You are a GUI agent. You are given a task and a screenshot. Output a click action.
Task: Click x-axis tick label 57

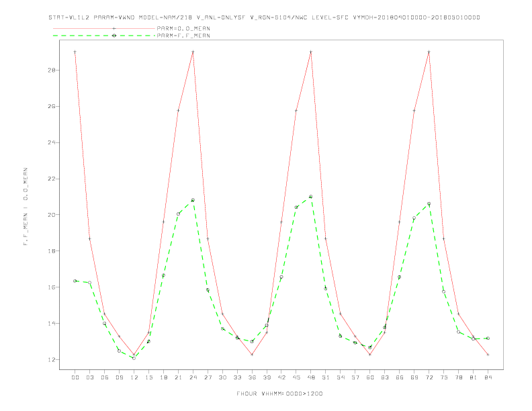[355, 377]
